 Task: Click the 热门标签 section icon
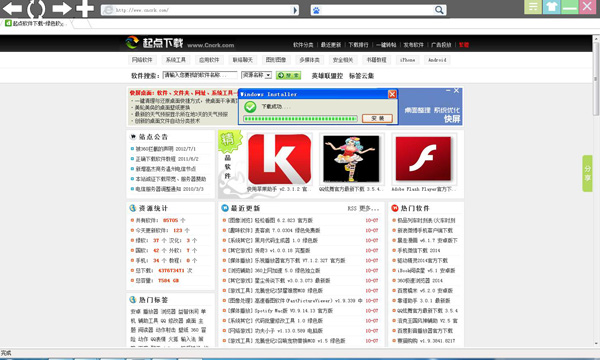133,300
